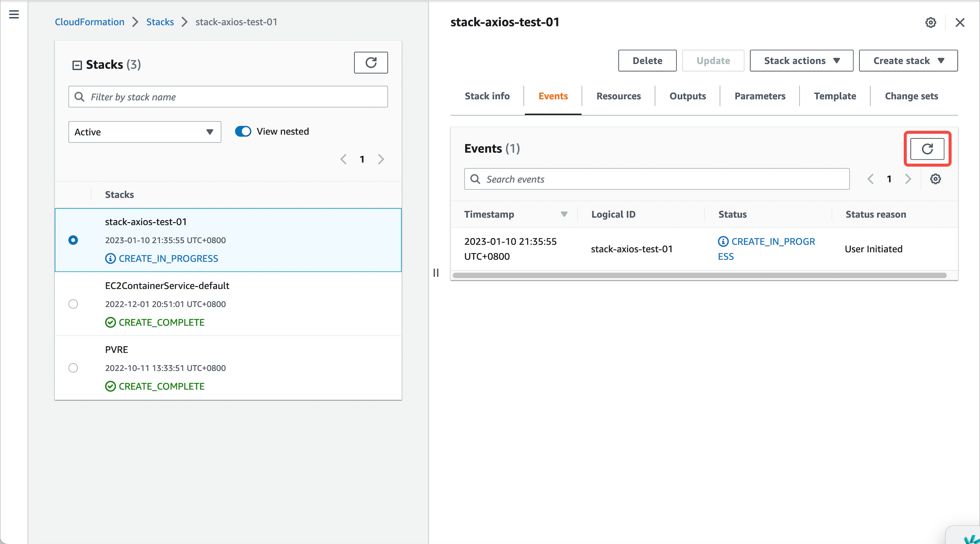980x544 pixels.
Task: Click the Update button
Action: pyautogui.click(x=713, y=61)
